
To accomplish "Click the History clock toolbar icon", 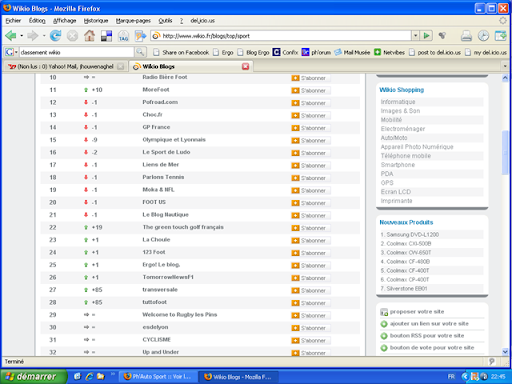I will click(483, 36).
